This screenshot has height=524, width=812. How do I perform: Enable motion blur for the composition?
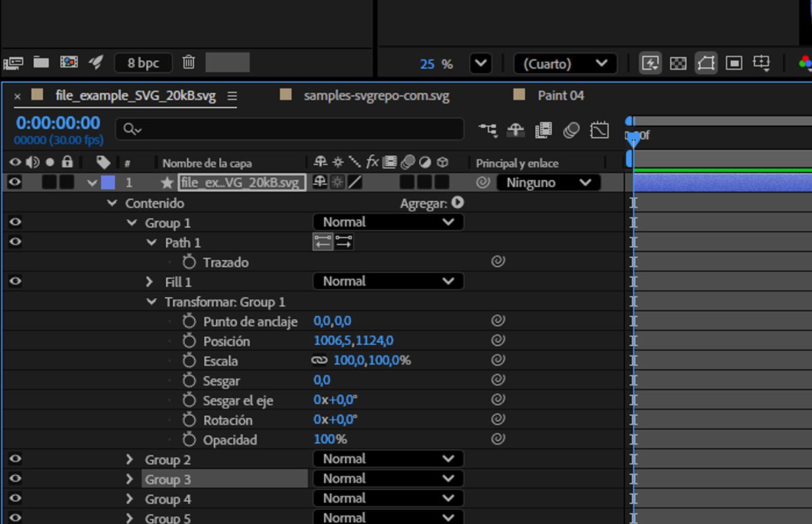coord(572,130)
